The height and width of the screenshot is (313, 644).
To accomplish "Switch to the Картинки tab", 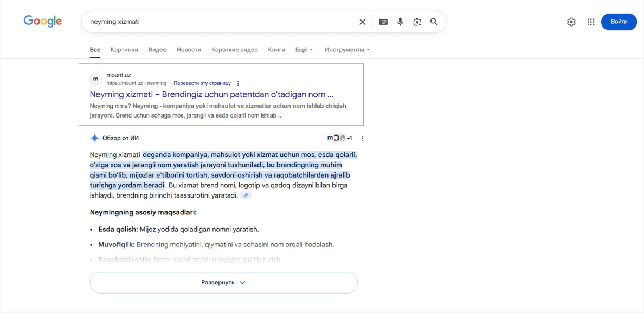I will [x=124, y=50].
